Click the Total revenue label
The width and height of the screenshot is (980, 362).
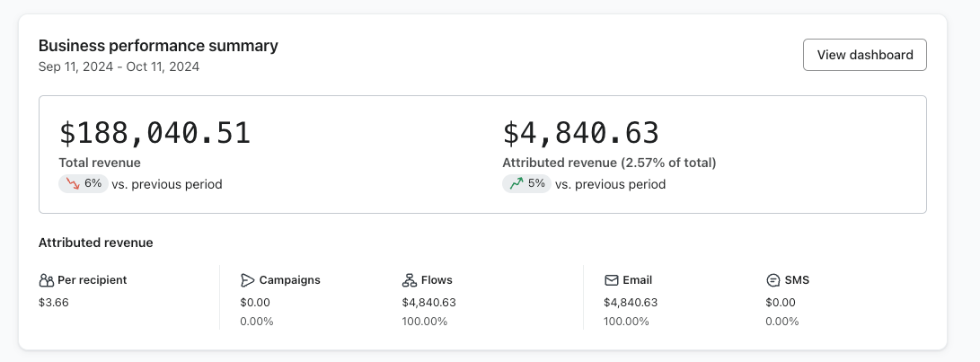(x=100, y=163)
